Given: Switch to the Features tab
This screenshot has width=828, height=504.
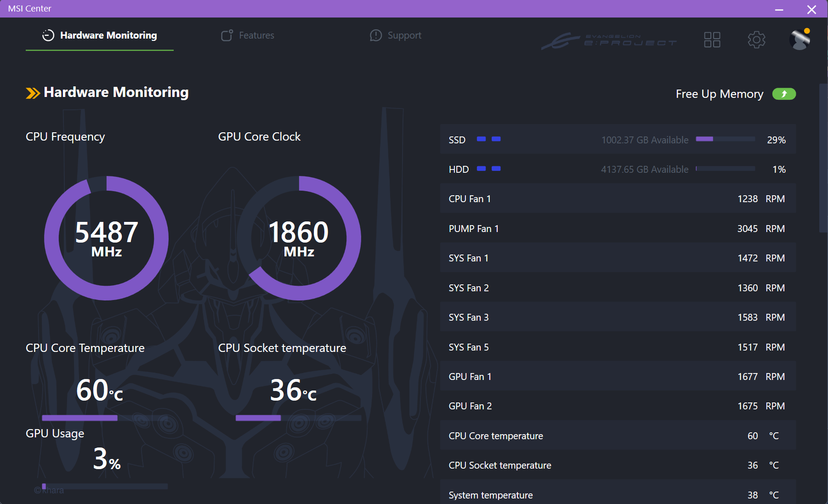Looking at the screenshot, I should point(248,35).
